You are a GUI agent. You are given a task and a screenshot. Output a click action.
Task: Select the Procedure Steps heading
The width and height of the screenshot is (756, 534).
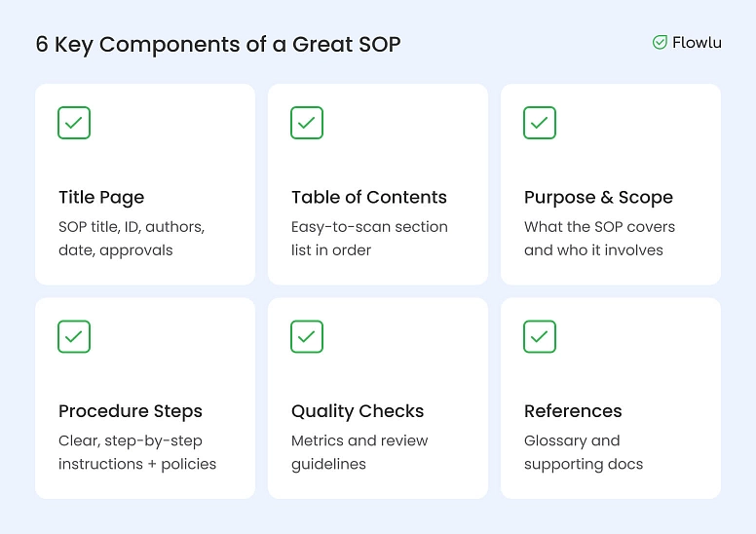tap(131, 411)
